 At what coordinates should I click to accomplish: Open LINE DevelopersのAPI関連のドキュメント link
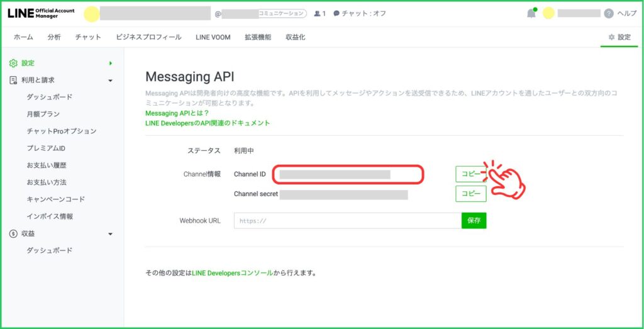(x=208, y=123)
